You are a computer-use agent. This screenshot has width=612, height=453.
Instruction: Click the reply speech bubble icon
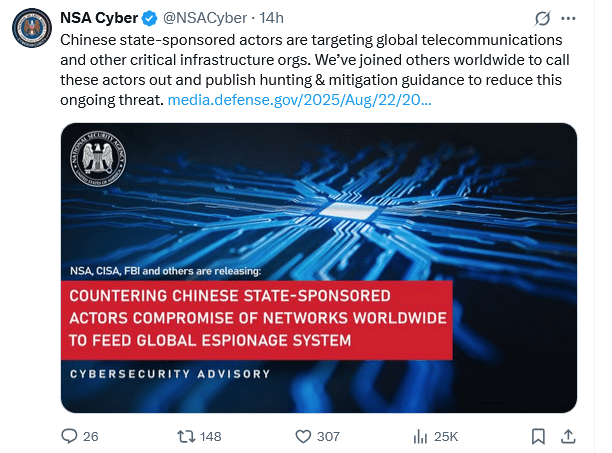[69, 435]
